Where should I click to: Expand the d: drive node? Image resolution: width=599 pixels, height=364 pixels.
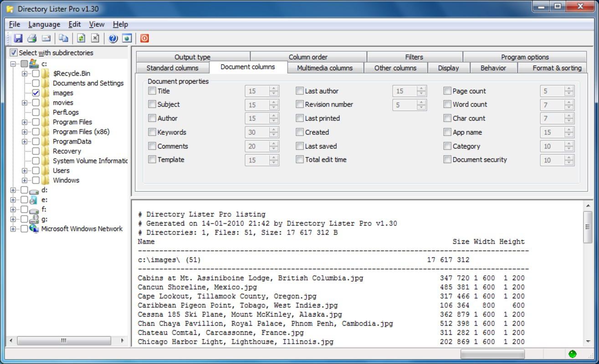13,190
